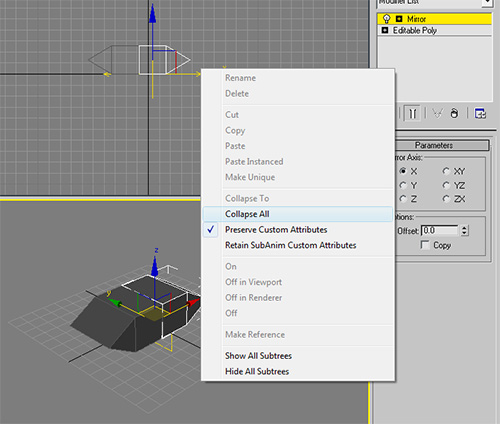Choose Copy in the context menu
This screenshot has width=500, height=424.
coord(298,130)
